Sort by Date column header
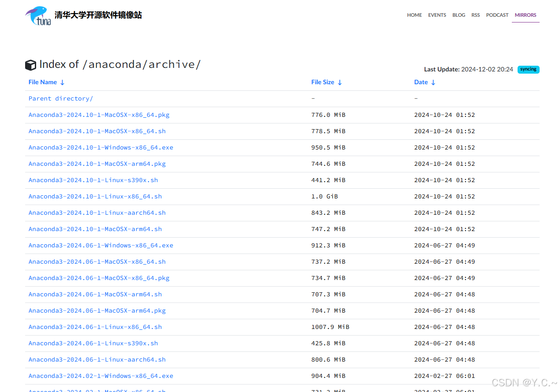This screenshot has width=559, height=392. point(425,82)
